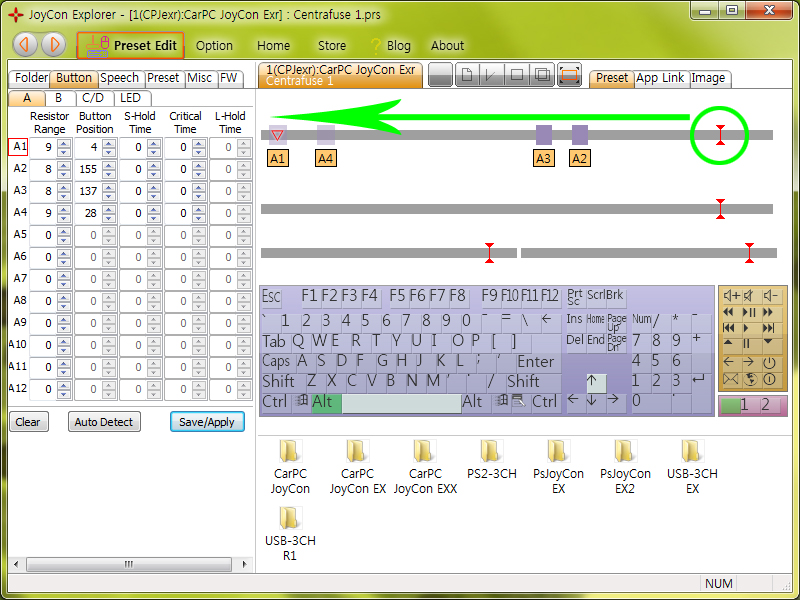Increase the A6 Resistor Range spinner

click(x=64, y=253)
